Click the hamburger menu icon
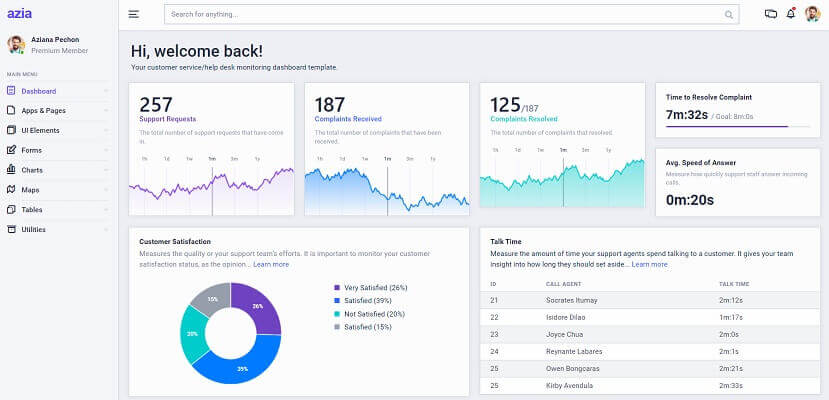Screen dimensions: 829x400 tap(134, 14)
